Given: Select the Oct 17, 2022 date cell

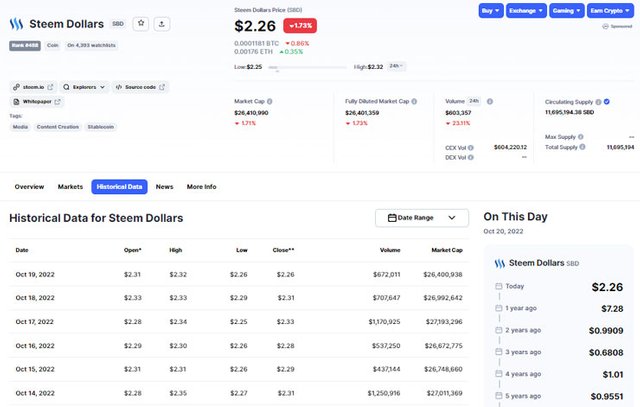Looking at the screenshot, I should (x=35, y=322).
